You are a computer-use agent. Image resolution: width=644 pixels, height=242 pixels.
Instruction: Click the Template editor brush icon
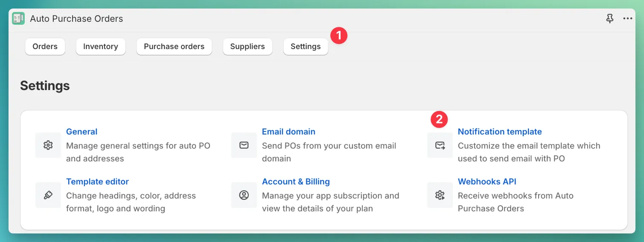[48, 195]
